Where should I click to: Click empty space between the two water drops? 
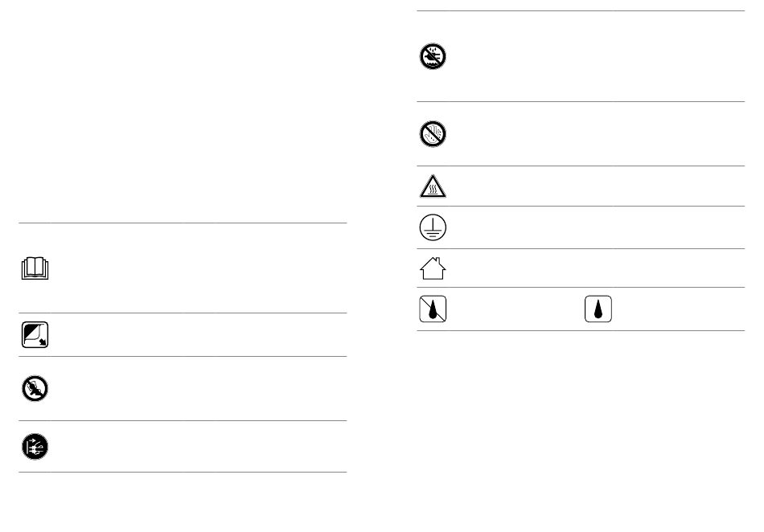coord(515,309)
